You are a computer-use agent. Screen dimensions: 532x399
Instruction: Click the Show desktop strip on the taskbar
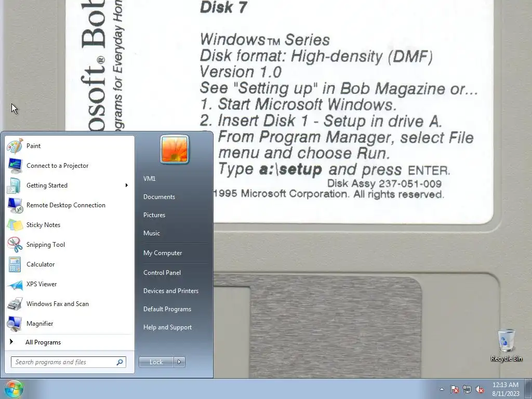point(528,389)
